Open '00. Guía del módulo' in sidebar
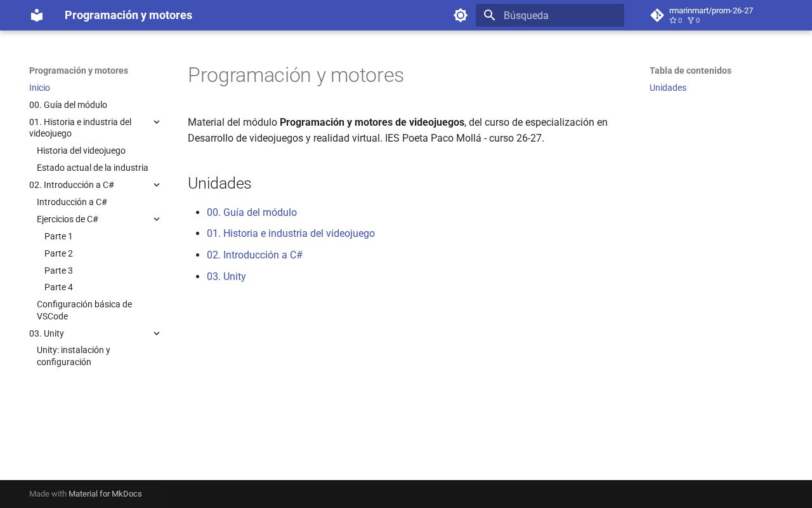Screen dimensions: 812x508 click(68, 105)
